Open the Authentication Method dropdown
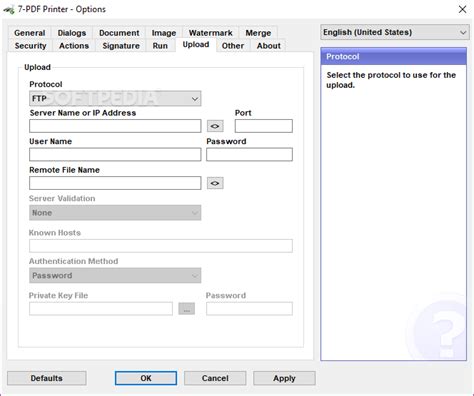 point(115,276)
